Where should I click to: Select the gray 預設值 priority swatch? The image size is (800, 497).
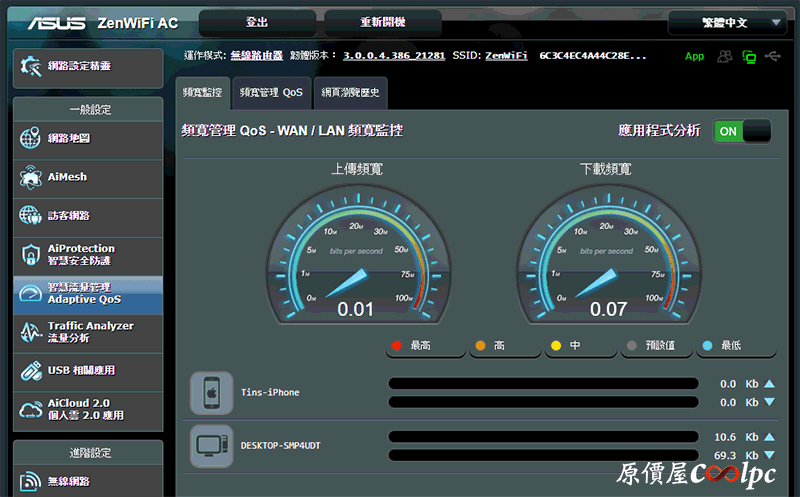coord(632,346)
